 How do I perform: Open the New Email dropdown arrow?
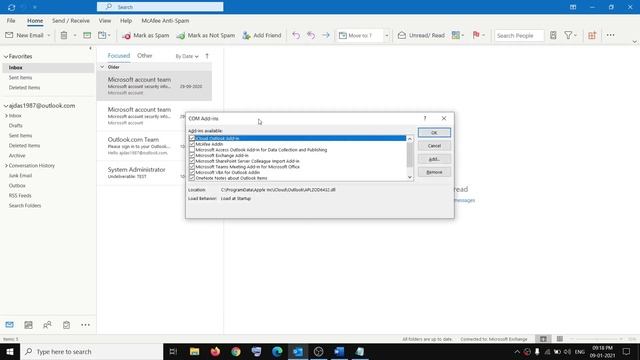coord(49,36)
